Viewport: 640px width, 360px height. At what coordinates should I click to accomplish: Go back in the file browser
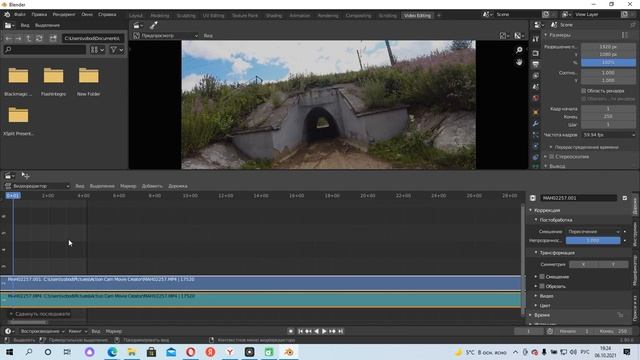click(9, 38)
